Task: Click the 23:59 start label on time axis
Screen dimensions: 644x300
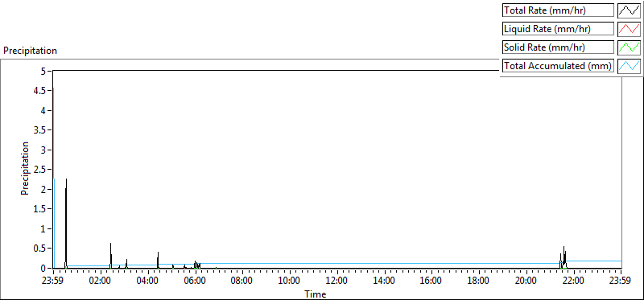Action: 53,282
